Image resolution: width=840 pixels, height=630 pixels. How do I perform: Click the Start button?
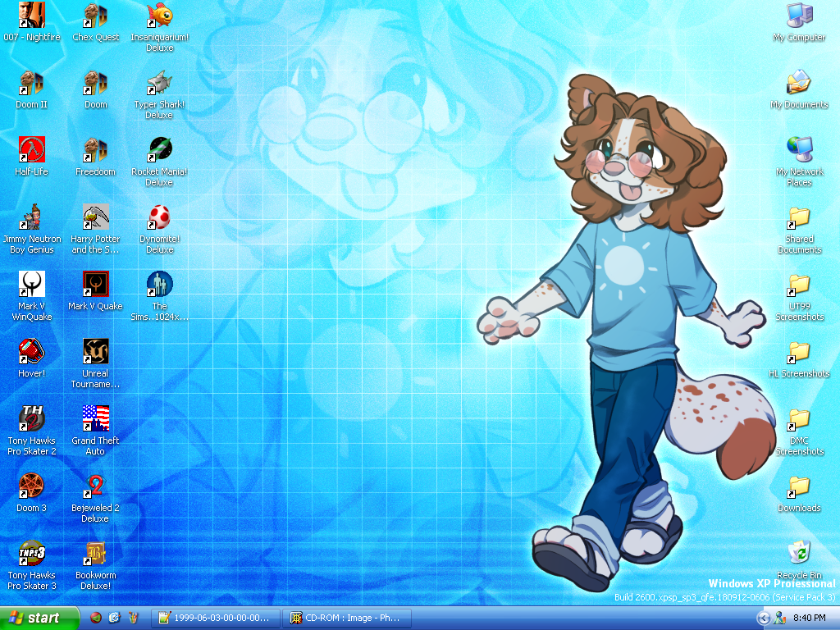[x=39, y=618]
